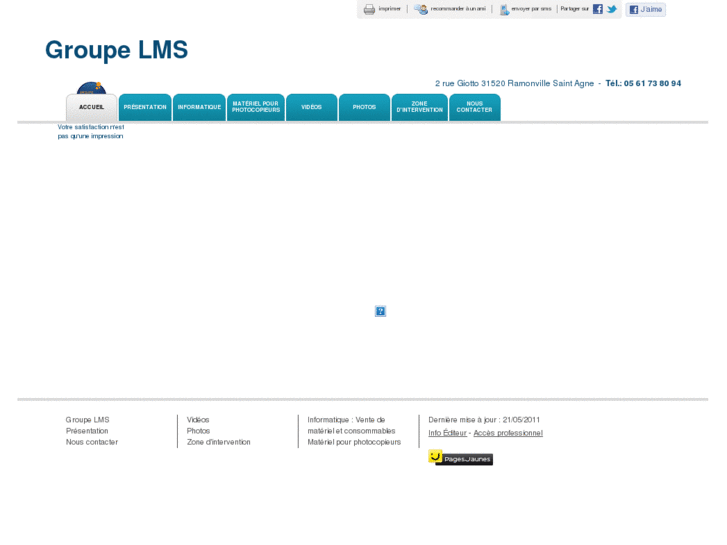Open footer link Nous contacter
Image resolution: width=727 pixels, height=545 pixels.
[x=92, y=442]
